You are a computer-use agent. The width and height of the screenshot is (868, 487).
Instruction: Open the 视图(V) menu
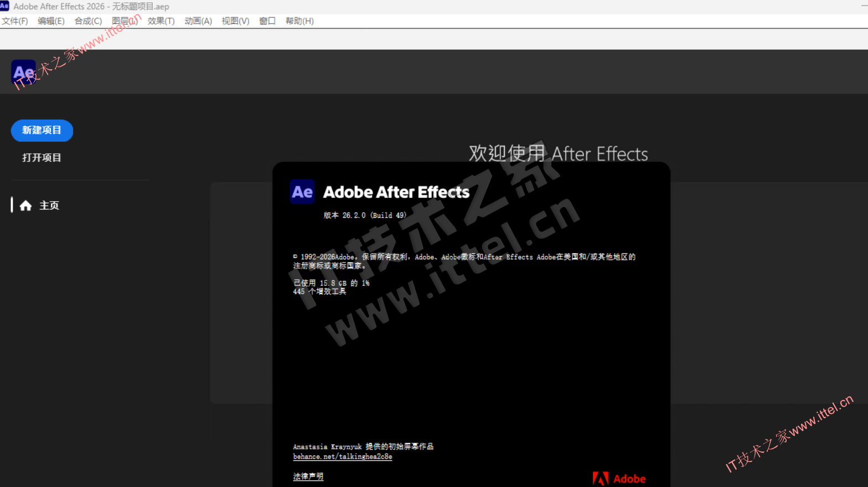(235, 21)
